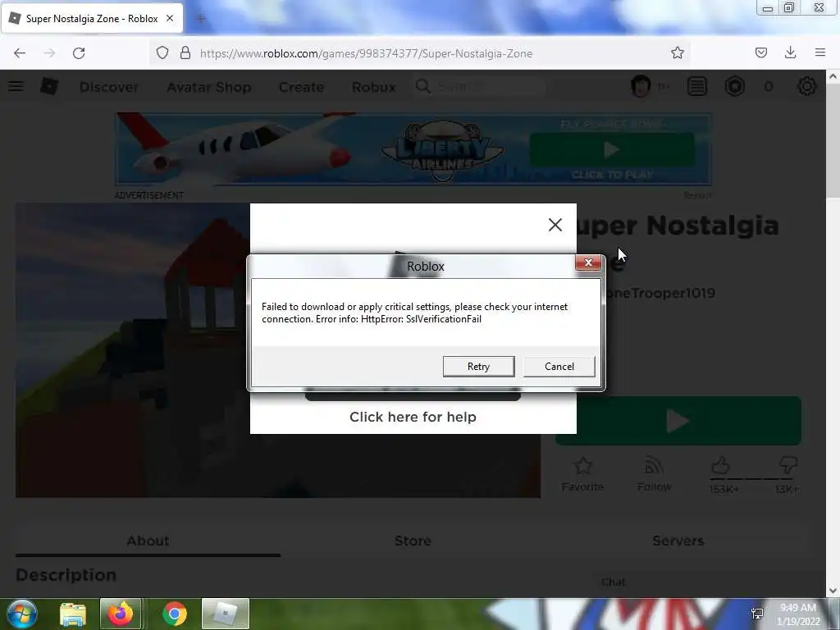Go to Roblox home via logo

[x=48, y=86]
